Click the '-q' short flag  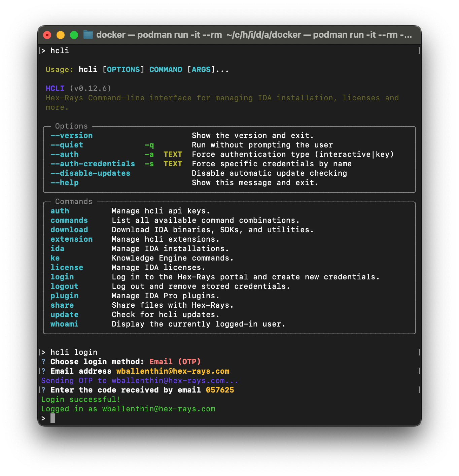[149, 145]
